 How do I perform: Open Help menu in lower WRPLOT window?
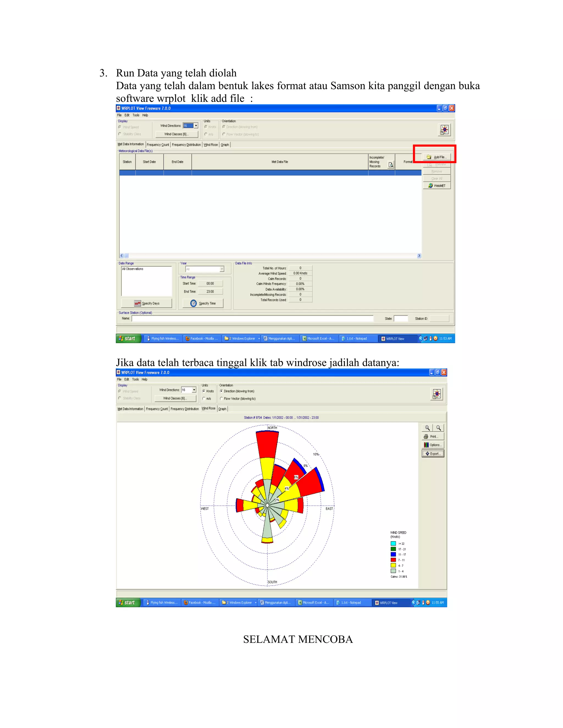pyautogui.click(x=144, y=379)
